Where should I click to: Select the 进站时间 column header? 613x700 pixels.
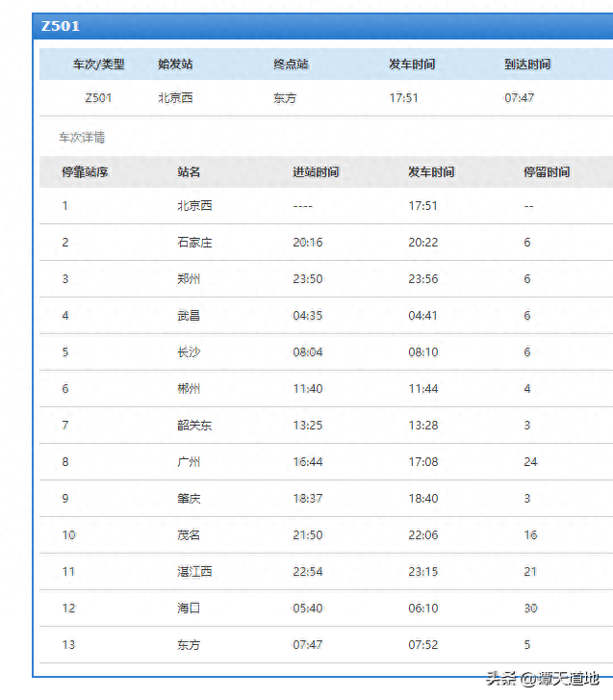point(316,172)
